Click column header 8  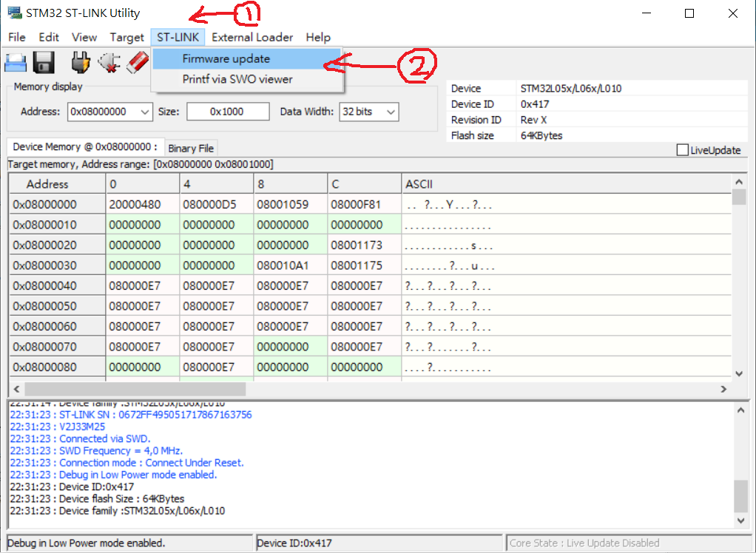(x=291, y=184)
